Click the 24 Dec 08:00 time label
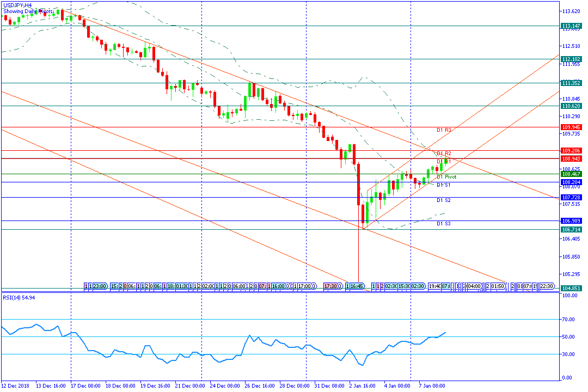This screenshot has width=588, height=392. tap(225, 386)
